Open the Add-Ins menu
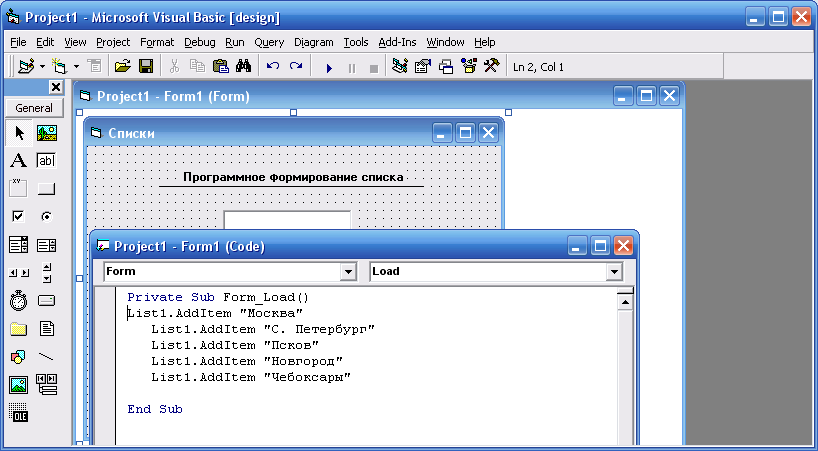 click(x=398, y=42)
